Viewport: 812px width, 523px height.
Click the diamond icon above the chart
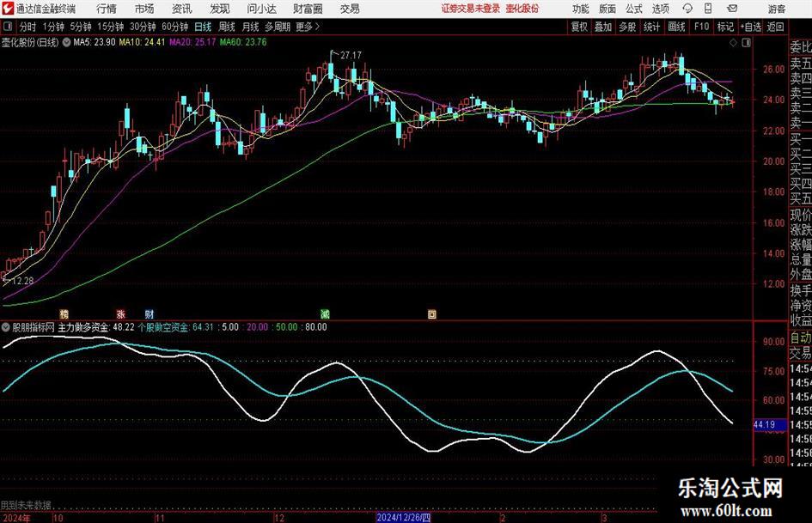coord(733,43)
